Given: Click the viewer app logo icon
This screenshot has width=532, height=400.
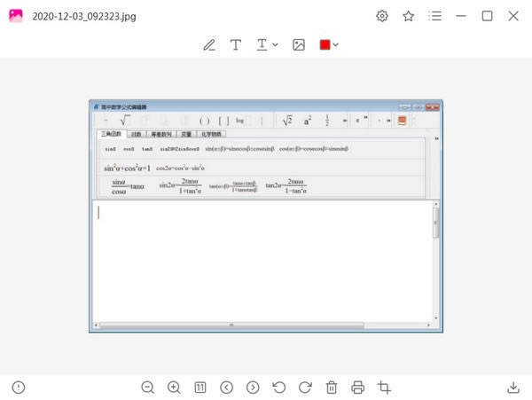Looking at the screenshot, I should (x=16, y=16).
